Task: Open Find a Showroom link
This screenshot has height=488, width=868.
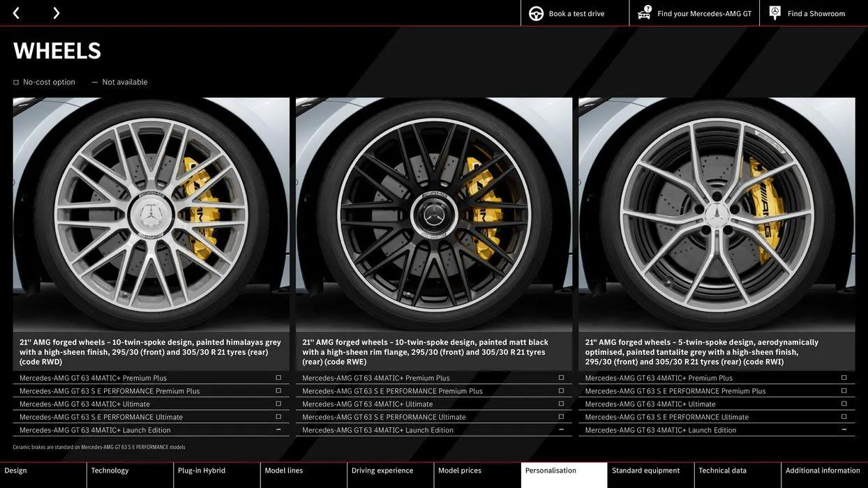Action: 816,13
